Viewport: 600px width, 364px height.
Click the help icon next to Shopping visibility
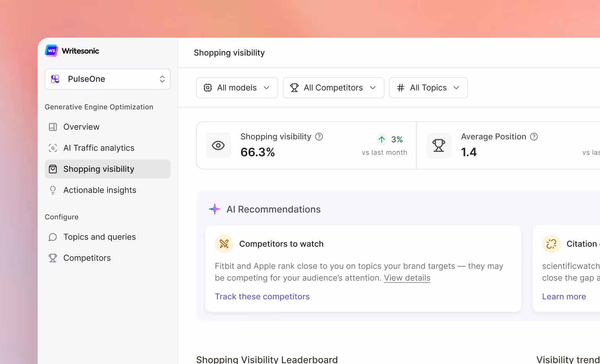pyautogui.click(x=319, y=136)
